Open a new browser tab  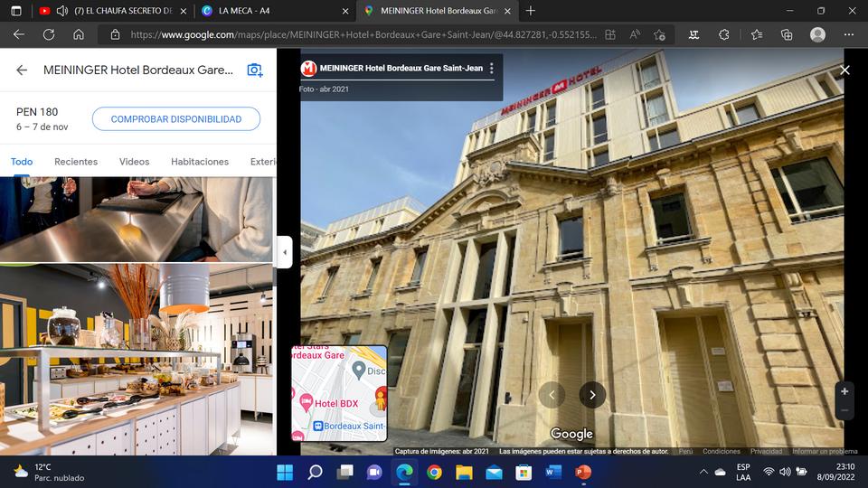531,11
